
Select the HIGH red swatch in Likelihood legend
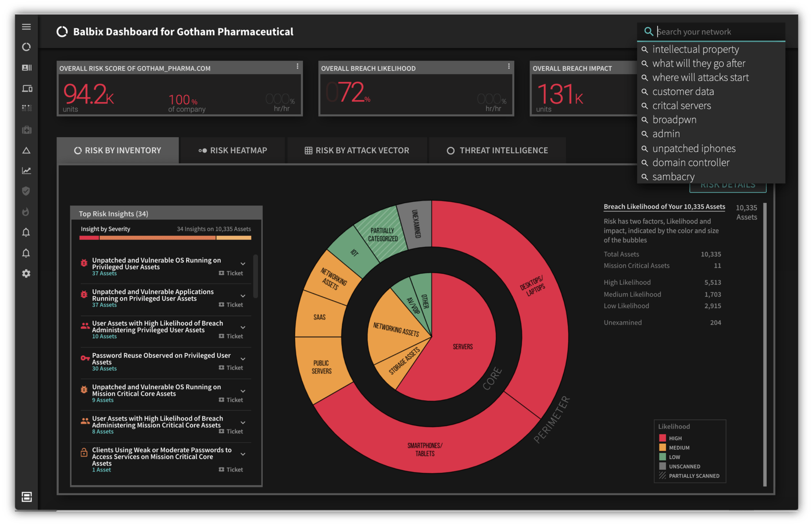662,437
